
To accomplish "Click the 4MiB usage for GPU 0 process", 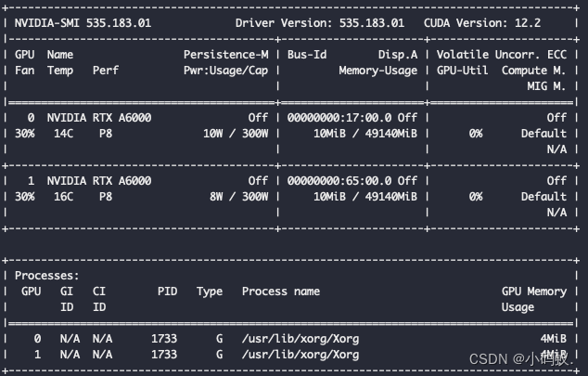I will pyautogui.click(x=553, y=339).
